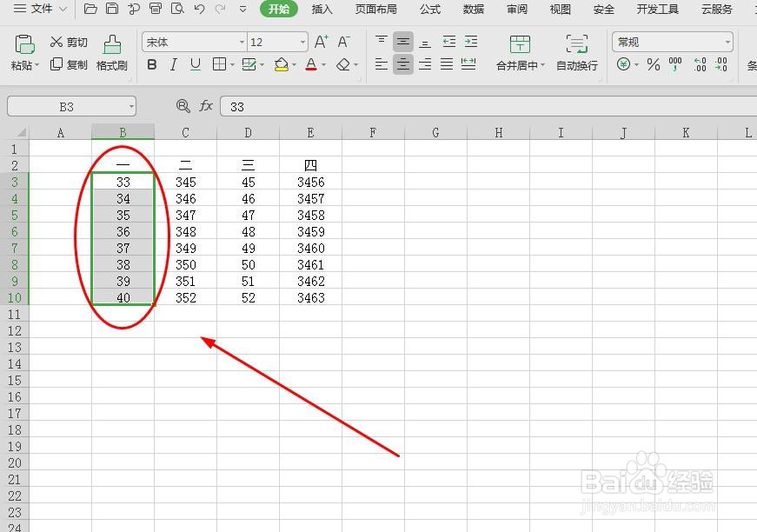Image resolution: width=757 pixels, height=532 pixels.
Task: Open the cell style table icon
Action: 249,64
